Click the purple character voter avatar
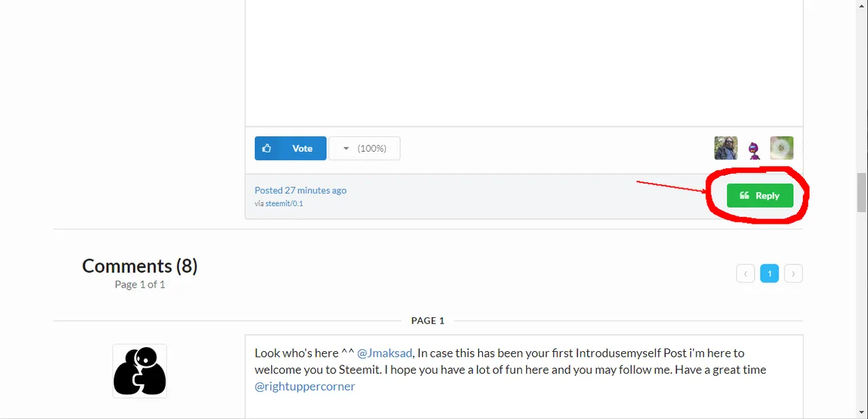The height and width of the screenshot is (419, 868). pos(753,149)
